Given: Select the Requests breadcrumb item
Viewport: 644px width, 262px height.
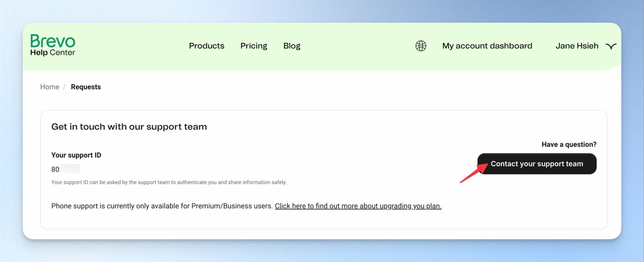Looking at the screenshot, I should click(86, 87).
